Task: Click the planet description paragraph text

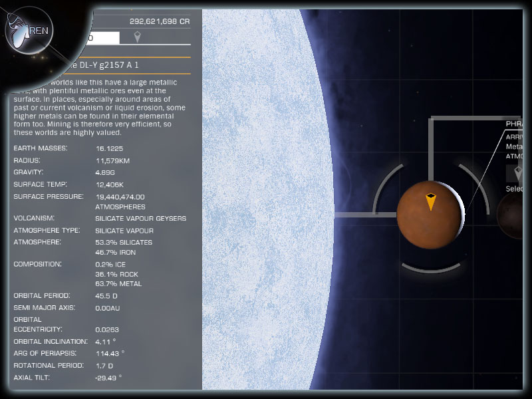Action: tap(99, 107)
